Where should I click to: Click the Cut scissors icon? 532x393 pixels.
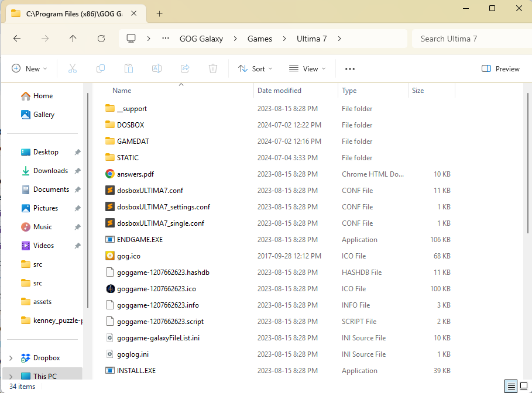[x=72, y=69]
